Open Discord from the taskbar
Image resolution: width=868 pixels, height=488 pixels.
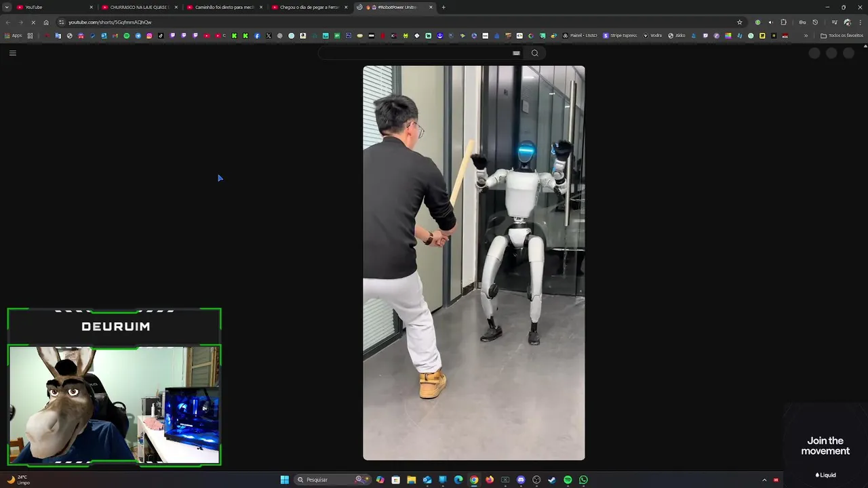point(521,480)
